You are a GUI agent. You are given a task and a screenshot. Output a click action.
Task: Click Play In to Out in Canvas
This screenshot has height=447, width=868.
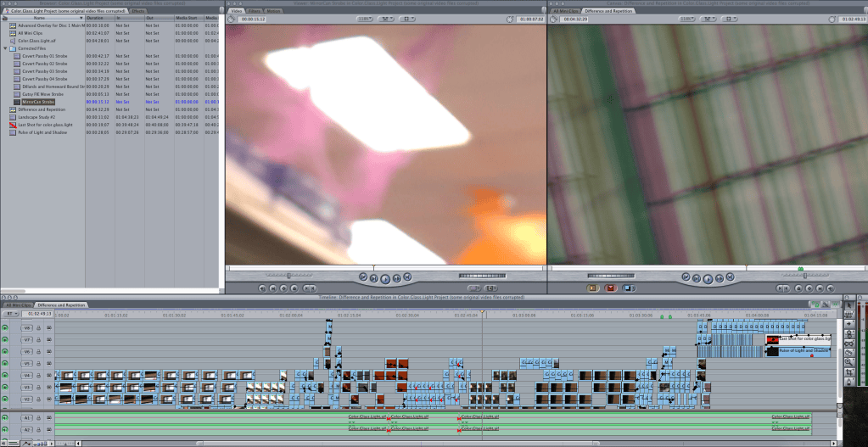697,277
